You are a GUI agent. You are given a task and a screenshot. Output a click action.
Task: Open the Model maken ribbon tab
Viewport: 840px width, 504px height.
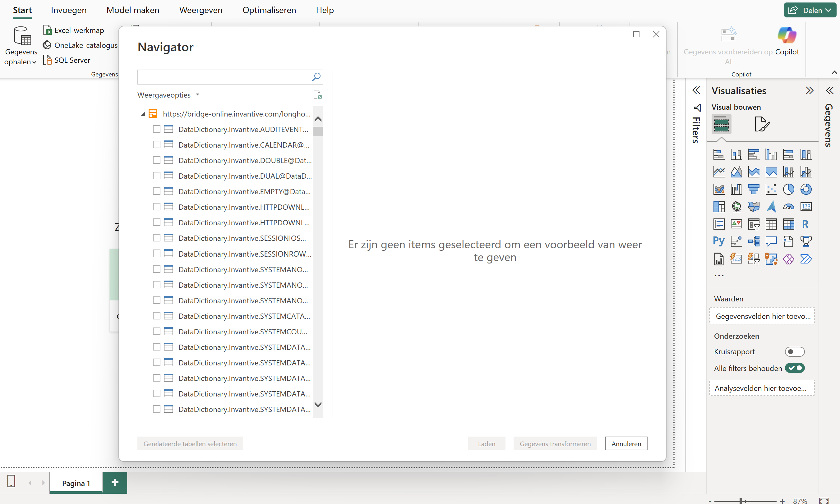[x=133, y=10]
